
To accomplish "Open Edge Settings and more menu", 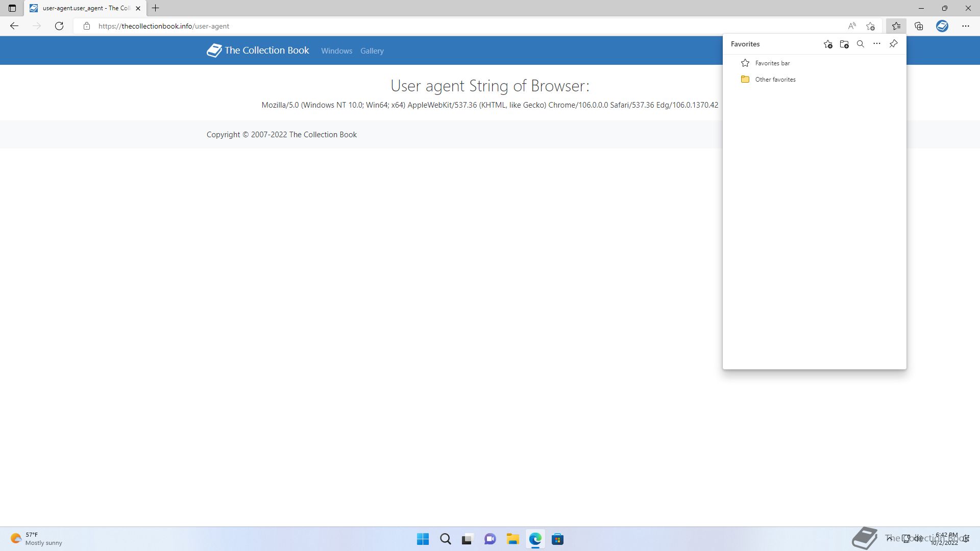I will click(965, 26).
